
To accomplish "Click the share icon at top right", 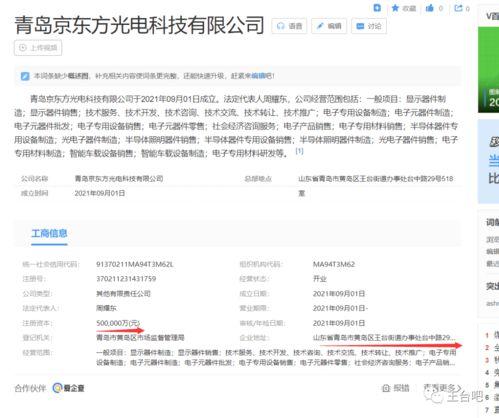I will pyautogui.click(x=459, y=8).
